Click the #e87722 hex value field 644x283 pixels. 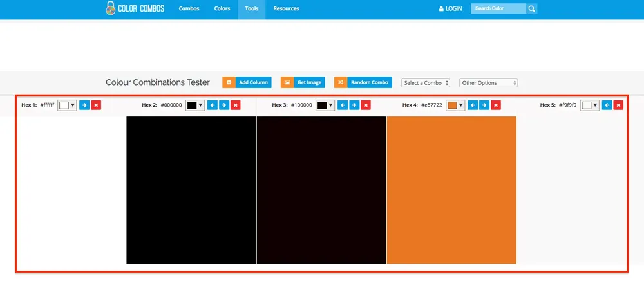click(x=431, y=105)
